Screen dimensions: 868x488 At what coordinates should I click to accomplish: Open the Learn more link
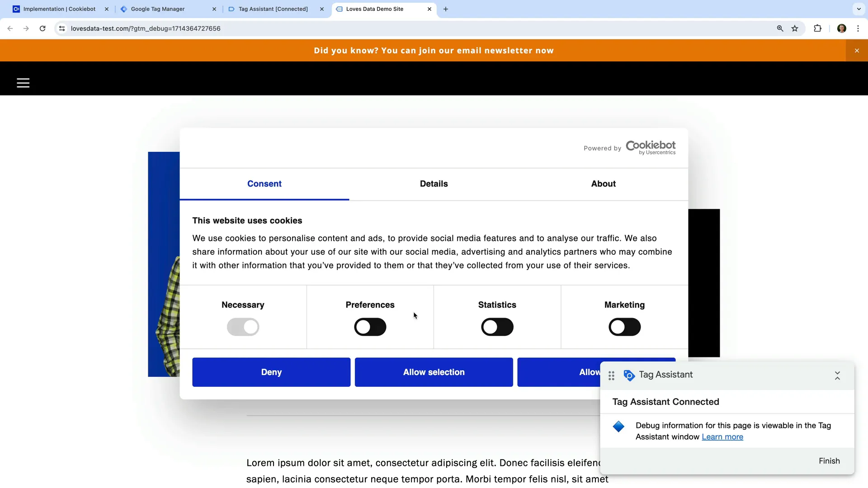click(x=722, y=437)
